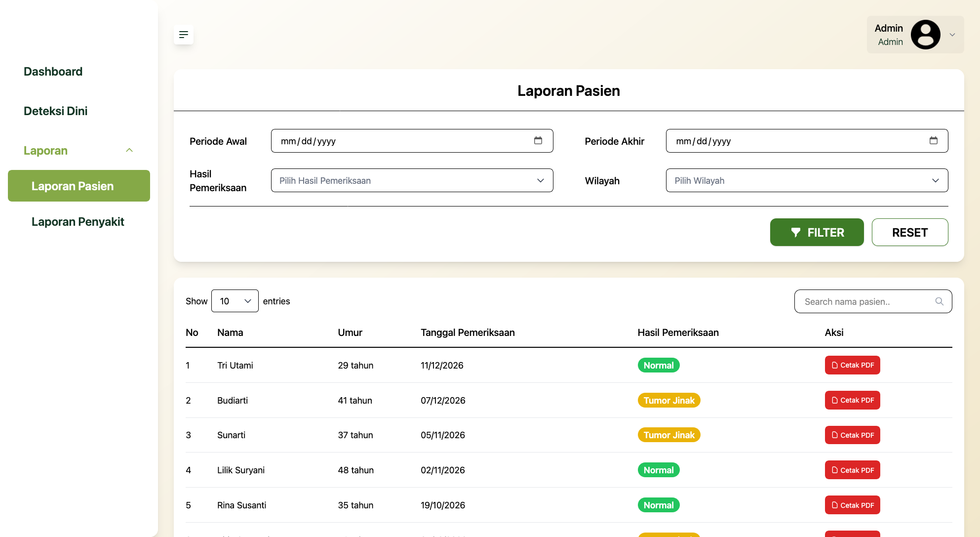Click the search magnifier icon

[939, 301]
